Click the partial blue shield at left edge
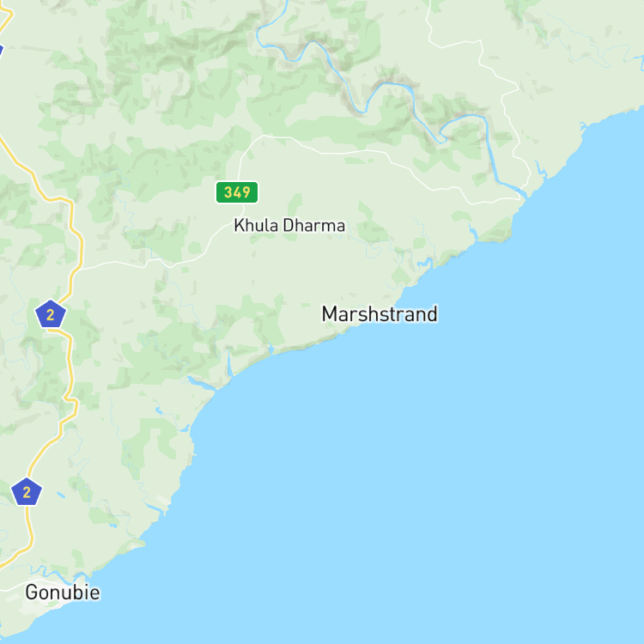The image size is (644, 644). click(x=1, y=51)
